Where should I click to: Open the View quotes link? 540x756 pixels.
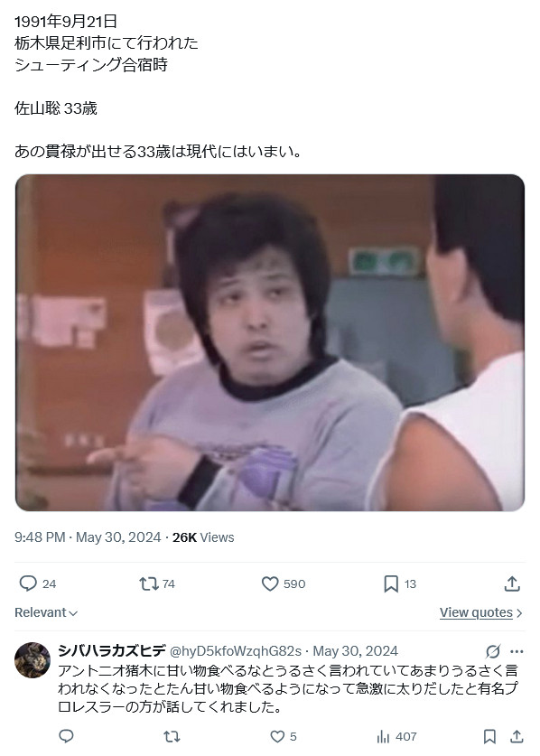coord(476,612)
